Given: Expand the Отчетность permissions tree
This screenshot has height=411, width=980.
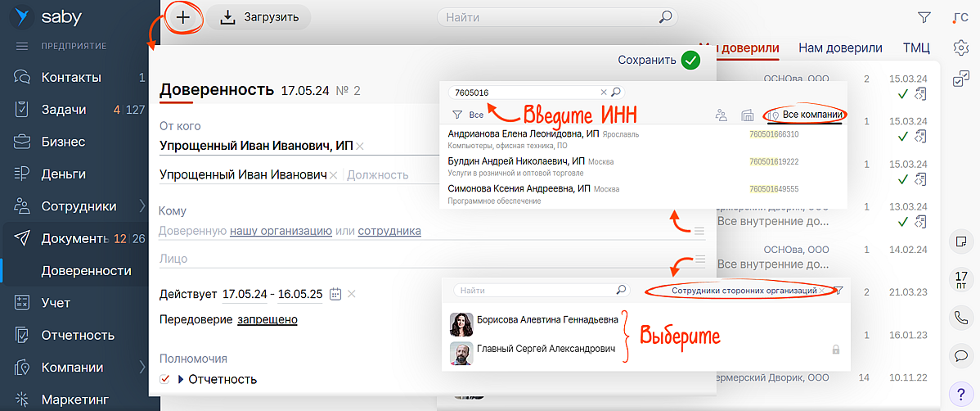Looking at the screenshot, I should pyautogui.click(x=181, y=379).
